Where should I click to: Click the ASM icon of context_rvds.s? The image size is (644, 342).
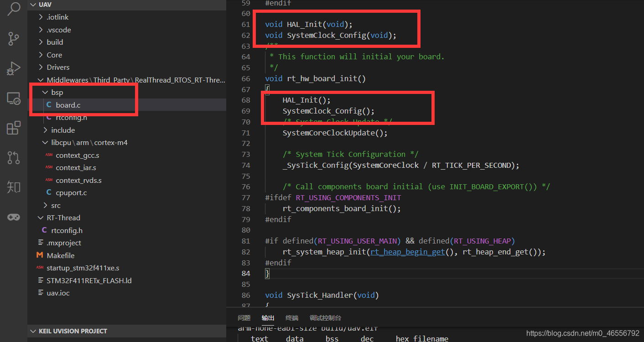pos(49,180)
